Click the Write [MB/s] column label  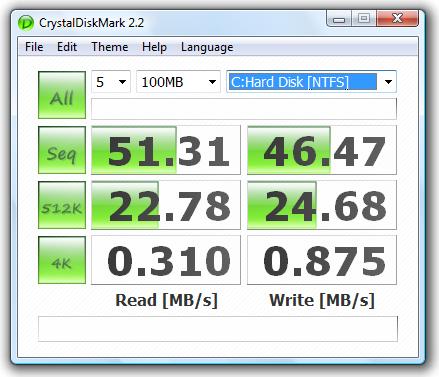(322, 300)
